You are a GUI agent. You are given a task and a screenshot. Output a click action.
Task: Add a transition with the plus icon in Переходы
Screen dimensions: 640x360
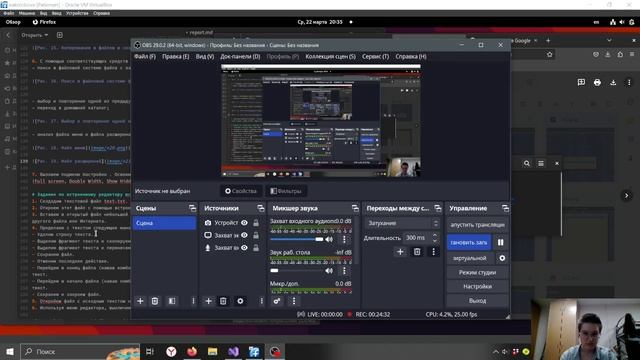(x=400, y=252)
